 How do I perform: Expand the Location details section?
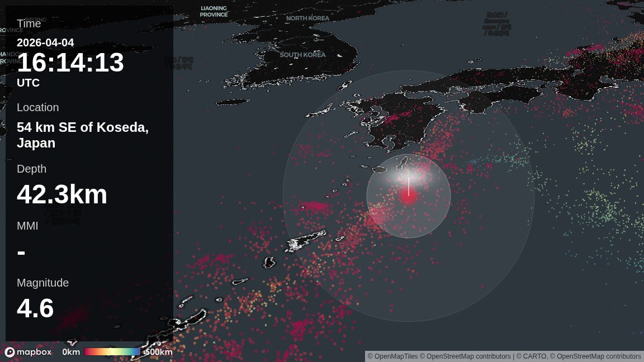(38, 107)
